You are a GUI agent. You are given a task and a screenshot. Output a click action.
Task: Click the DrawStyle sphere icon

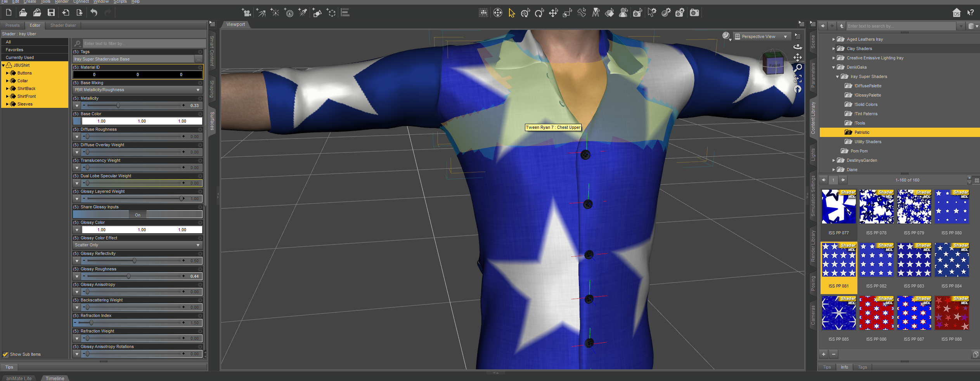point(726,36)
